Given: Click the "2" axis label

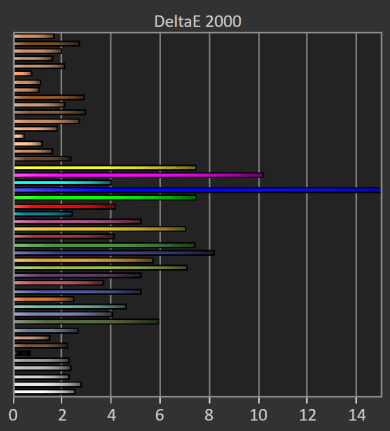Looking at the screenshot, I should coord(62,415).
